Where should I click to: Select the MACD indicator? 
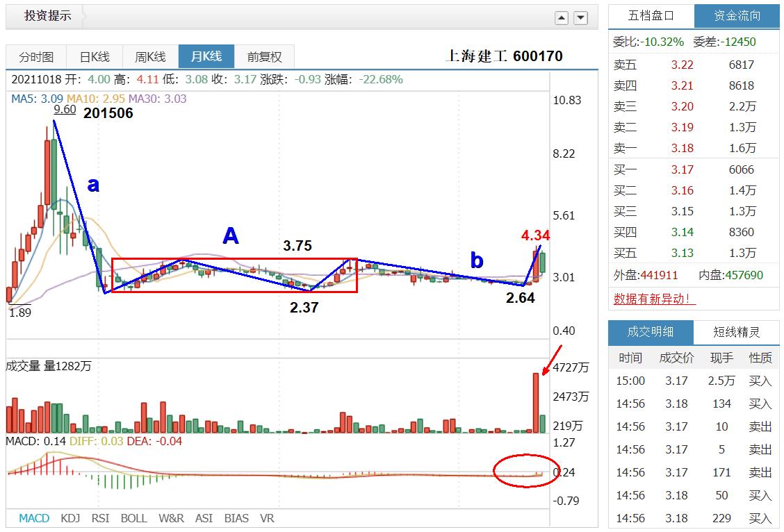[34, 519]
